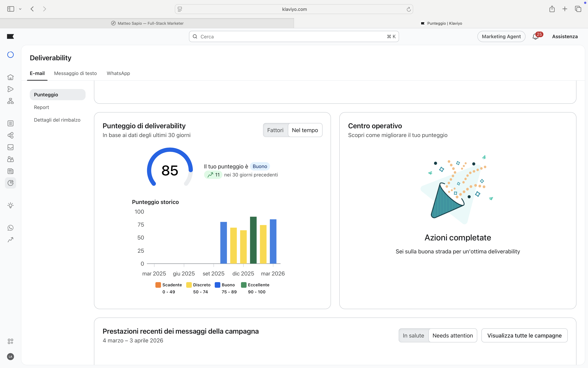
Task: Click the Klaviyo flag logo
Action: click(10, 36)
